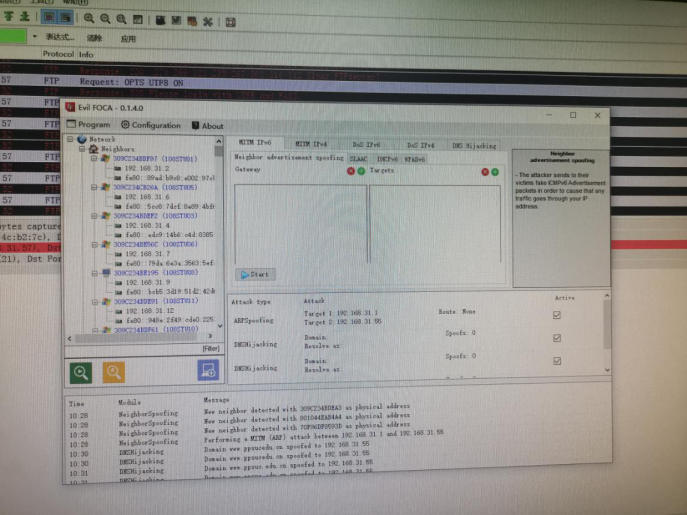This screenshot has width=687, height=515.
Task: Click the red remove icon beside Gateway
Action: tap(351, 171)
